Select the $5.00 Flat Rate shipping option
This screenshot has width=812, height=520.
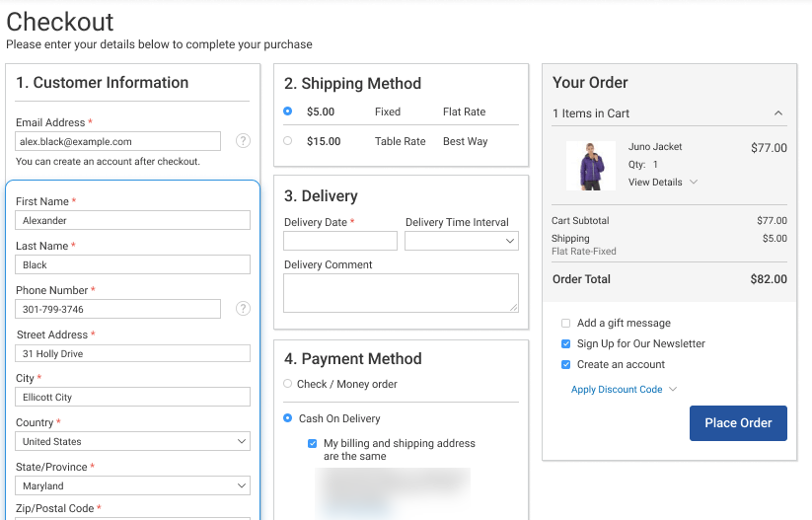pyautogui.click(x=288, y=111)
